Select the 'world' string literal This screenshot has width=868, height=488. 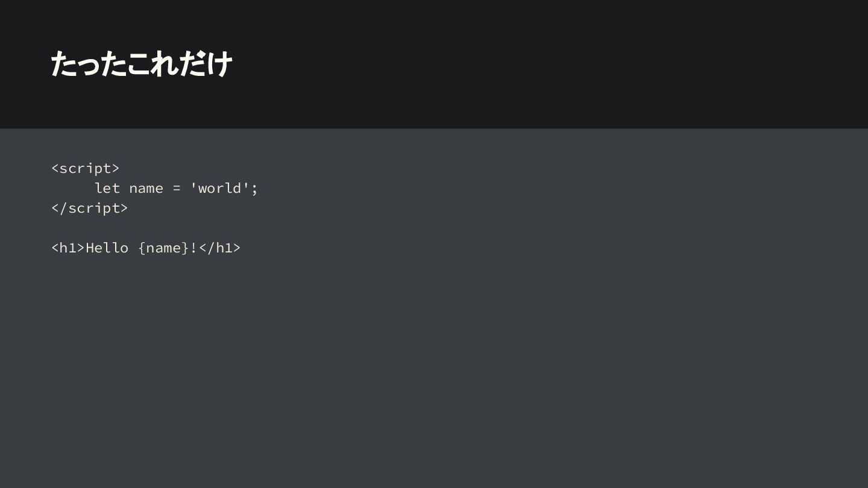coord(220,188)
